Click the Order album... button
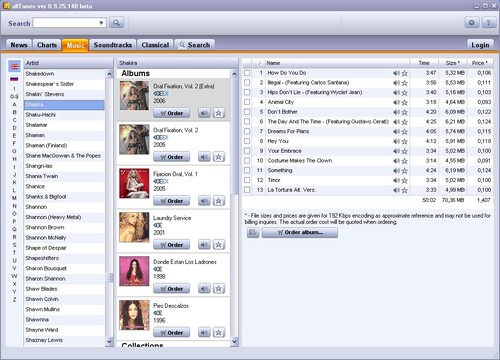The height and width of the screenshot is (360, 500). 300,232
